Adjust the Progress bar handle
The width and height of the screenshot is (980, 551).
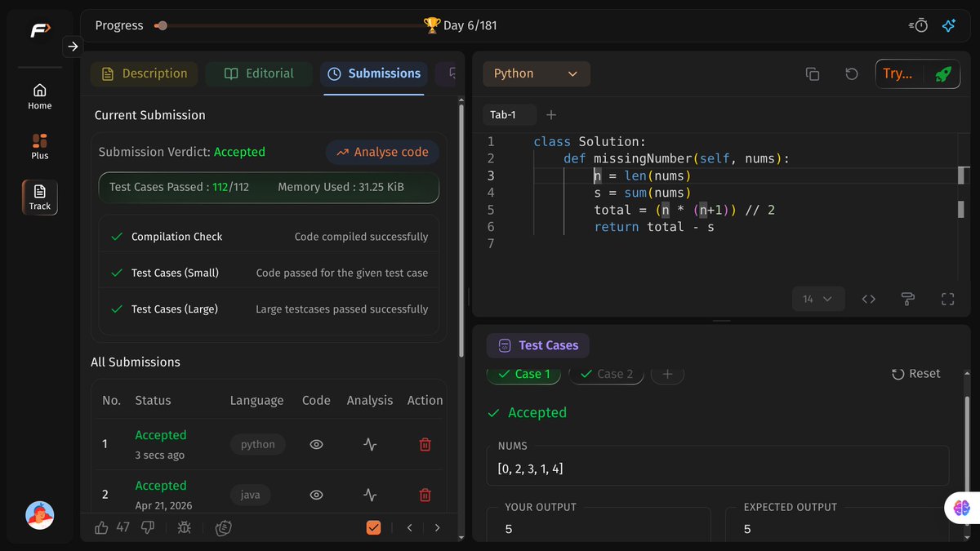[162, 25]
